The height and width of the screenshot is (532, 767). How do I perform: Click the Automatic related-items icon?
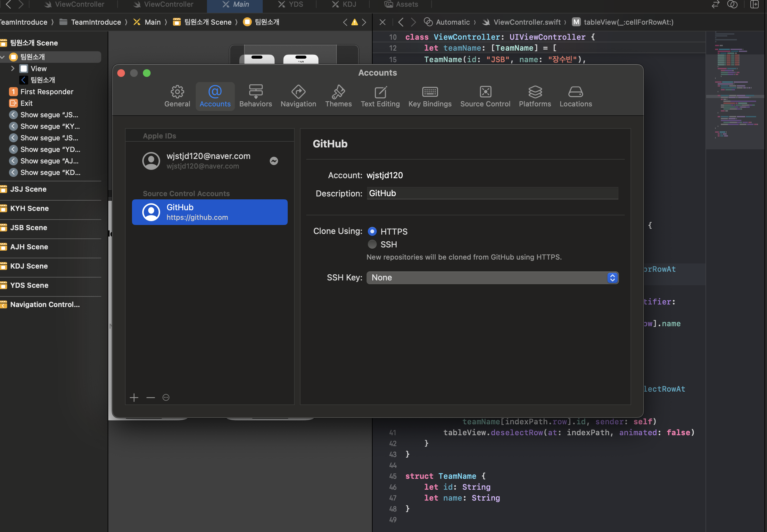pyautogui.click(x=428, y=22)
